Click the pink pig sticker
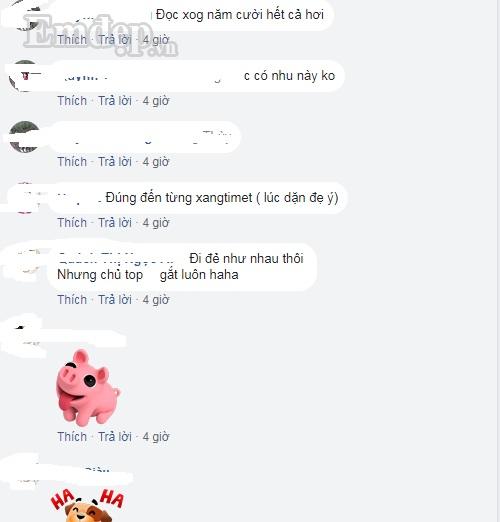 point(88,388)
